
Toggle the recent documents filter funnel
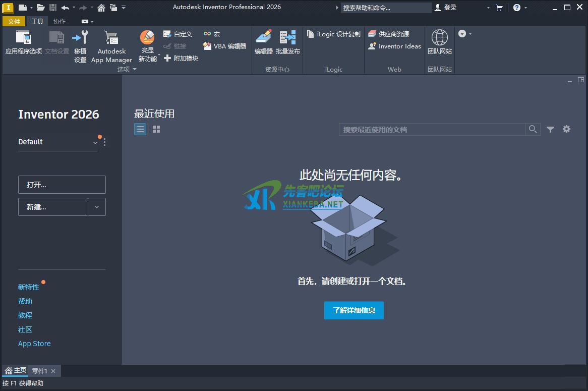[x=550, y=130]
